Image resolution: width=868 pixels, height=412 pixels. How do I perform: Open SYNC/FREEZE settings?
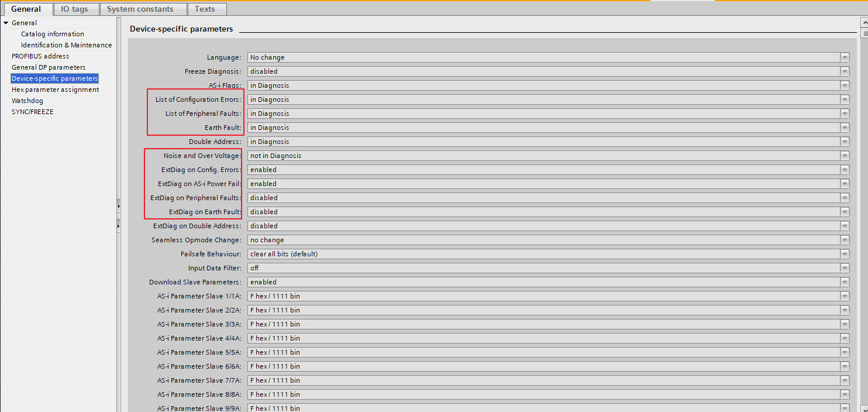click(x=32, y=112)
